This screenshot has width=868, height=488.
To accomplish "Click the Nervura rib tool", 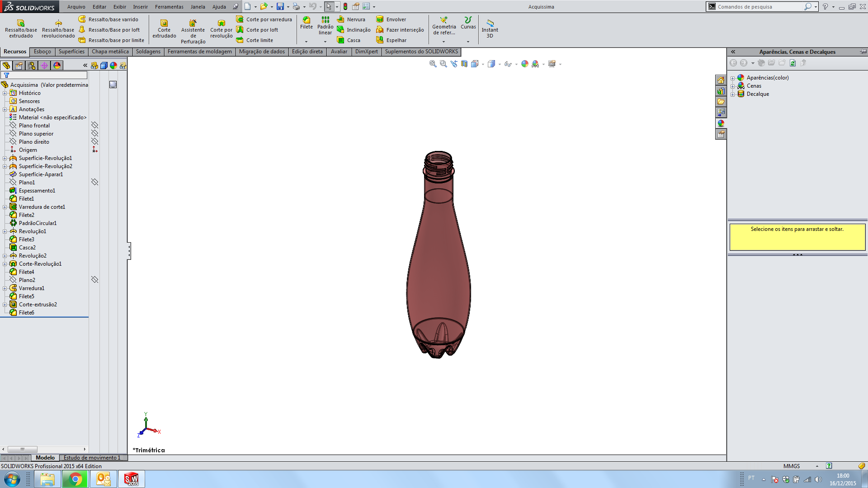I will pyautogui.click(x=356, y=19).
